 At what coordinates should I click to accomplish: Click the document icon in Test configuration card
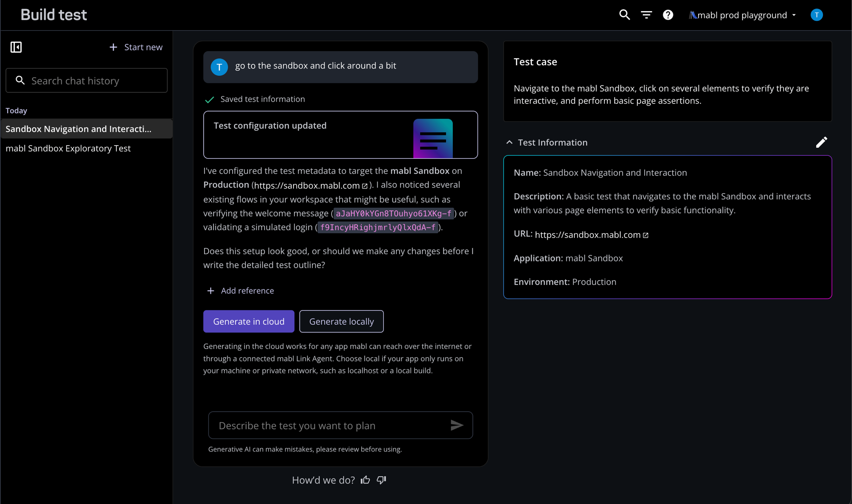(433, 138)
